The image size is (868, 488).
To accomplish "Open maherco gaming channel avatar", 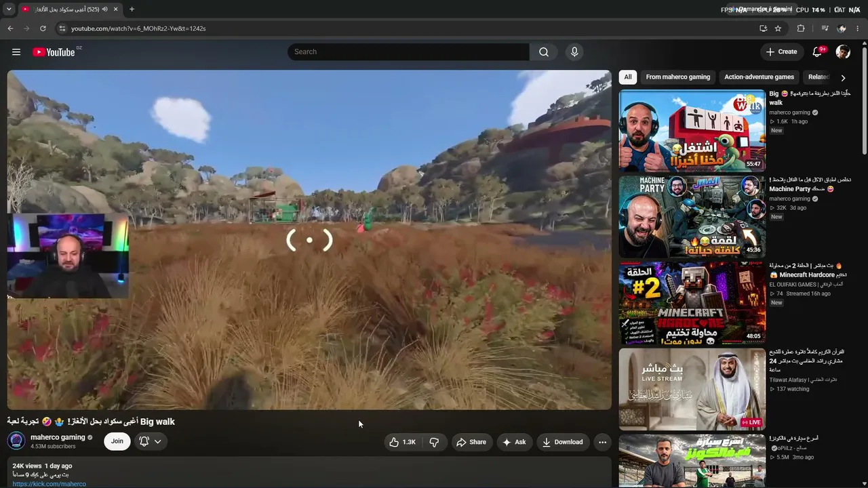I will point(16,441).
